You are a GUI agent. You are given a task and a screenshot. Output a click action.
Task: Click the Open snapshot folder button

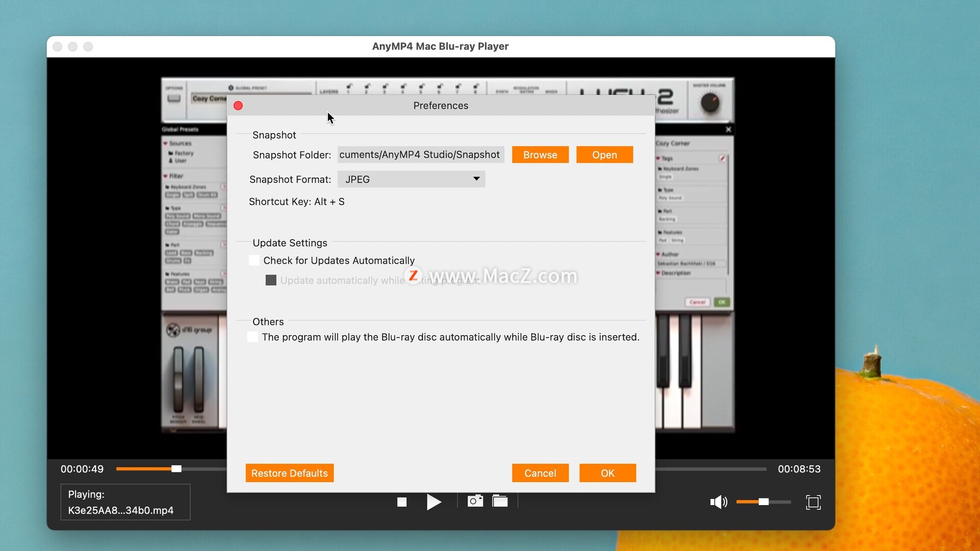604,155
